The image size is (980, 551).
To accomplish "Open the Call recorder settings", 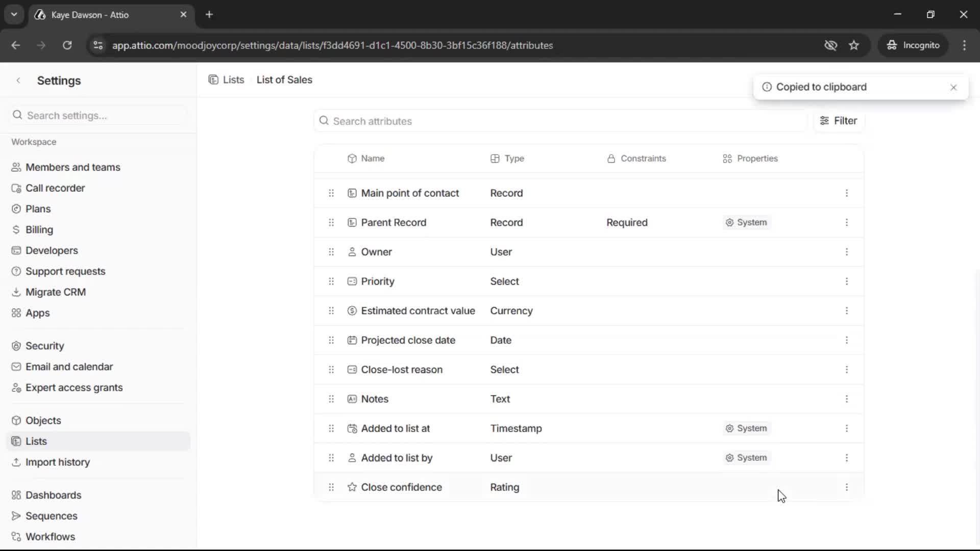I will coord(56,188).
